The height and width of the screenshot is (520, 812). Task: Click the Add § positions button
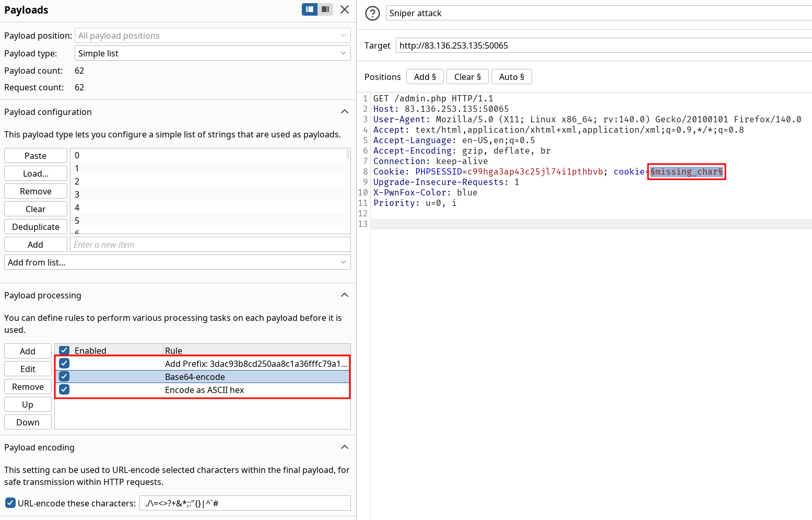(425, 77)
